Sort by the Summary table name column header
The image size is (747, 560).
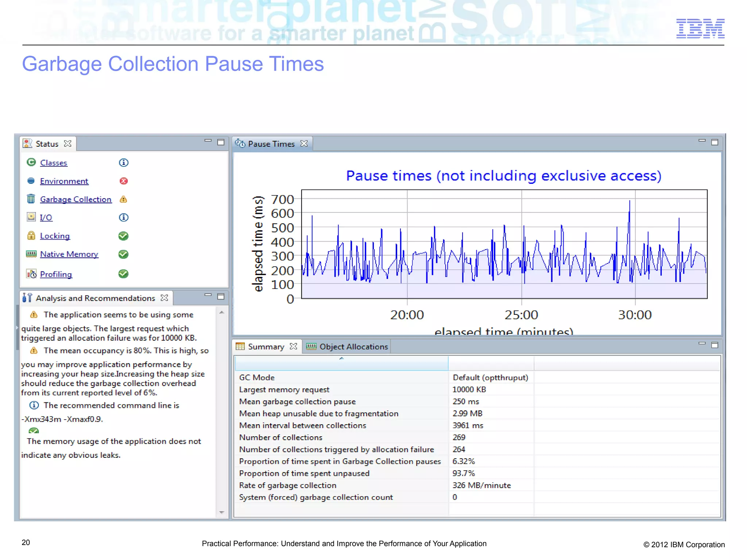(341, 363)
